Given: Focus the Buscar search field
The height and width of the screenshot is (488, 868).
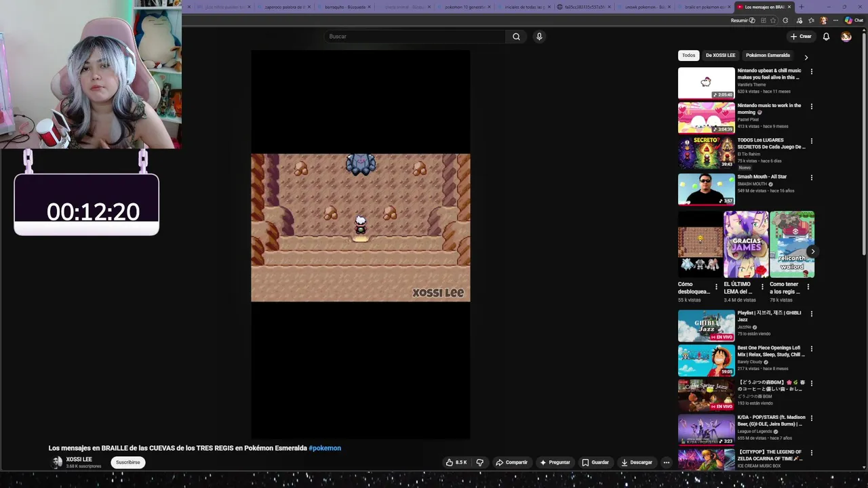Looking at the screenshot, I should pos(415,37).
